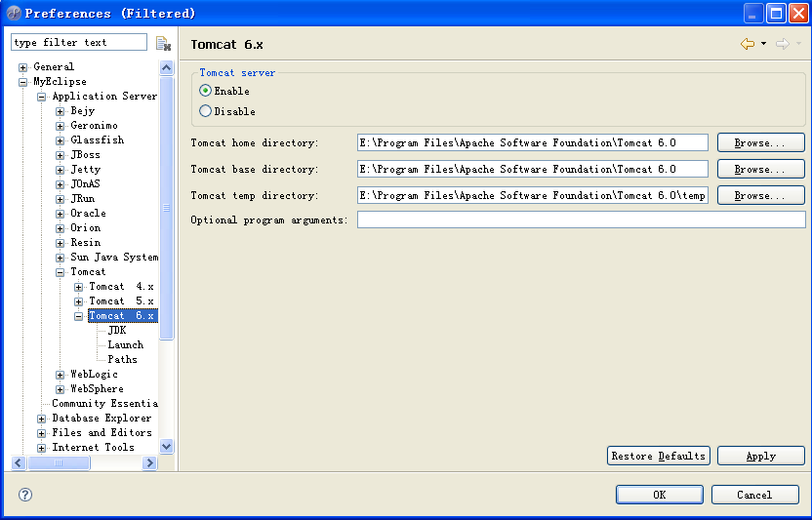Click the tree scroll up arrow
Viewport: 812px width, 520px height.
[x=166, y=68]
